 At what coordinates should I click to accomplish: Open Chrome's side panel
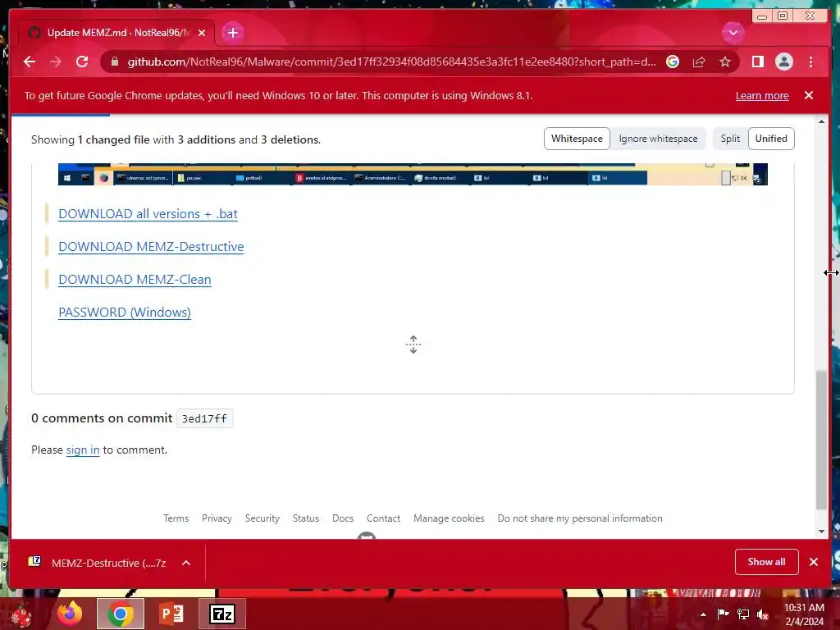tap(757, 62)
